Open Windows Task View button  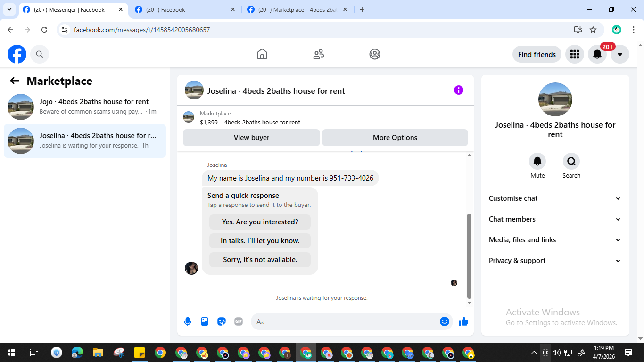click(x=33, y=353)
